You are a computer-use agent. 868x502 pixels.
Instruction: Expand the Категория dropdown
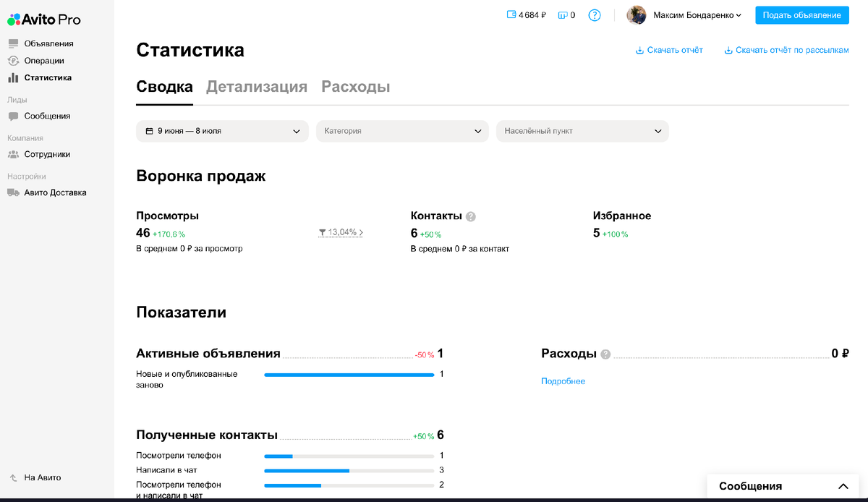tap(402, 131)
